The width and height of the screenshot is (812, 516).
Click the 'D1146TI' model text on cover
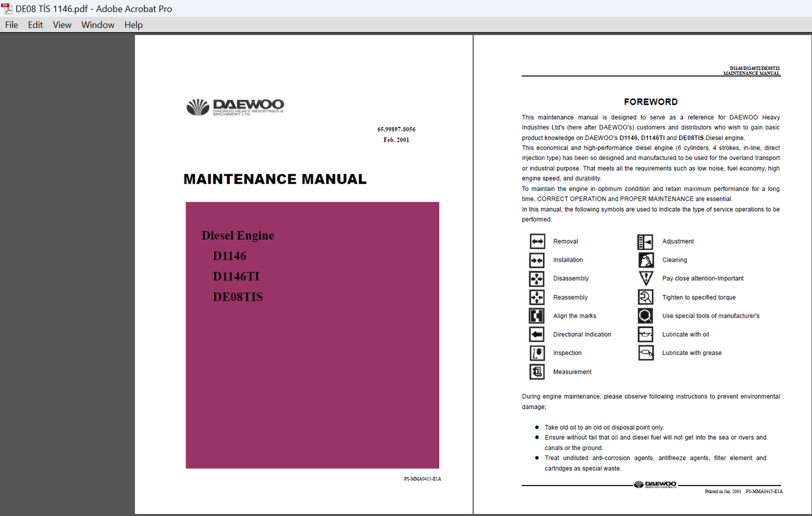236,276
